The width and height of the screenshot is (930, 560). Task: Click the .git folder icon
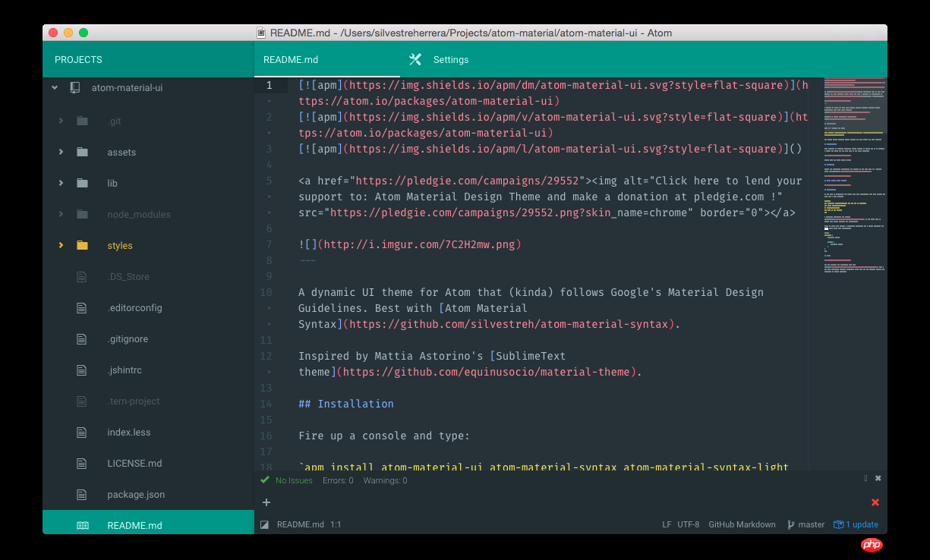click(x=82, y=121)
